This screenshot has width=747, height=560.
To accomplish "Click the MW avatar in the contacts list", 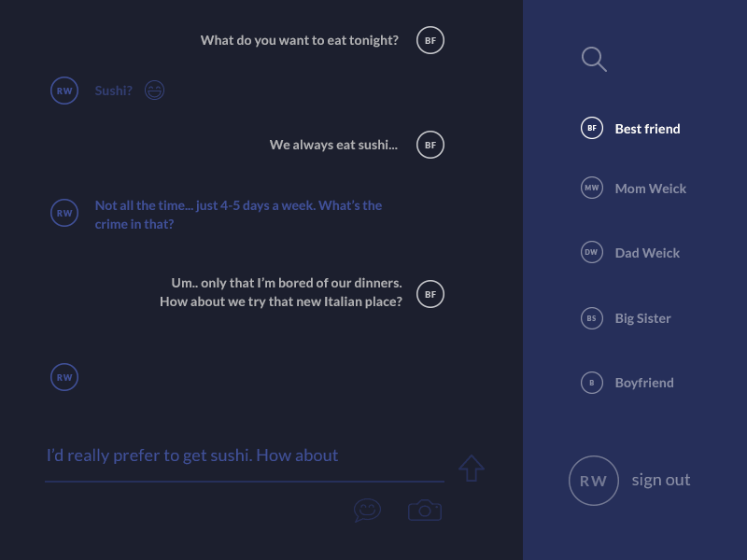I will click(x=592, y=188).
